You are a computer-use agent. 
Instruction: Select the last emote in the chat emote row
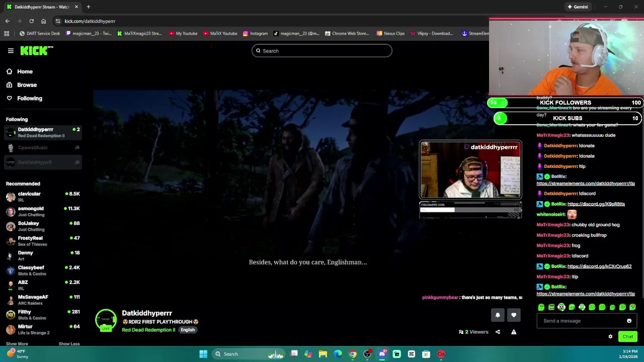[632, 307]
